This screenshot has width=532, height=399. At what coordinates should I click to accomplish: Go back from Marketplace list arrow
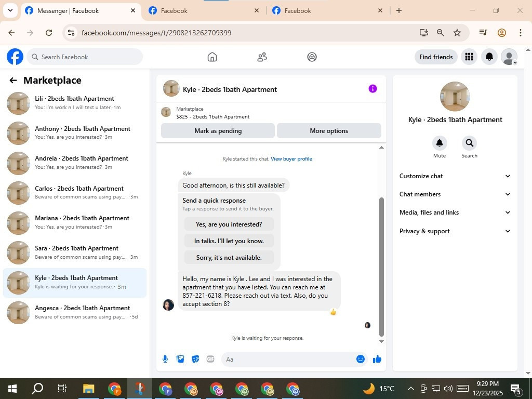click(x=13, y=81)
